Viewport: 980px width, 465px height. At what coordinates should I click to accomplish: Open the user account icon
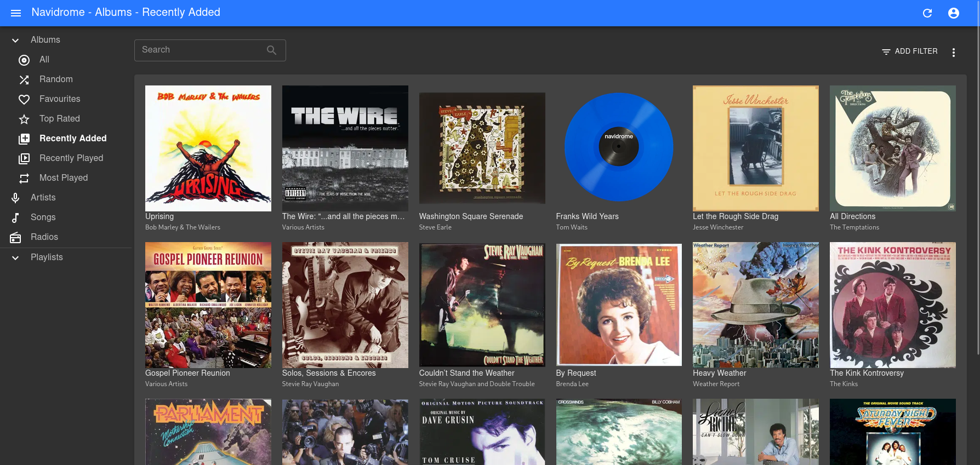(954, 13)
